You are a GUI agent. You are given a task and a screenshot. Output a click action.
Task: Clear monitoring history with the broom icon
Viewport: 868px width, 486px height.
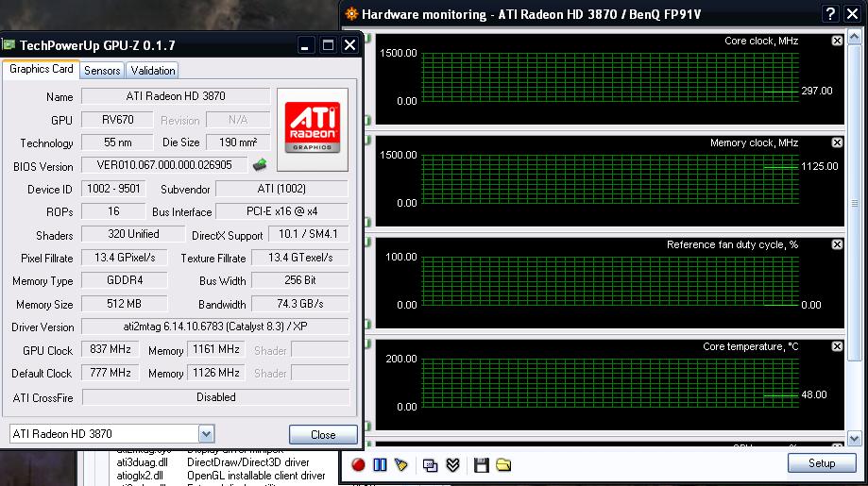tap(401, 465)
